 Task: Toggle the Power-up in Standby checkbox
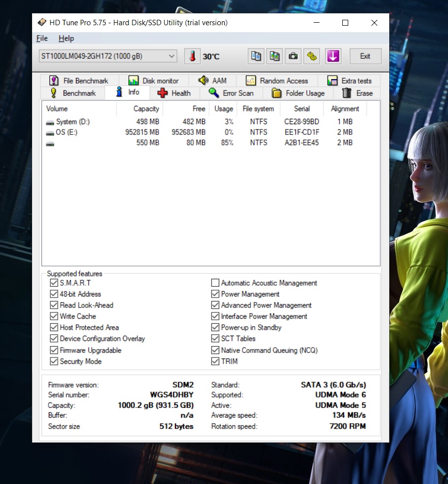(x=215, y=327)
